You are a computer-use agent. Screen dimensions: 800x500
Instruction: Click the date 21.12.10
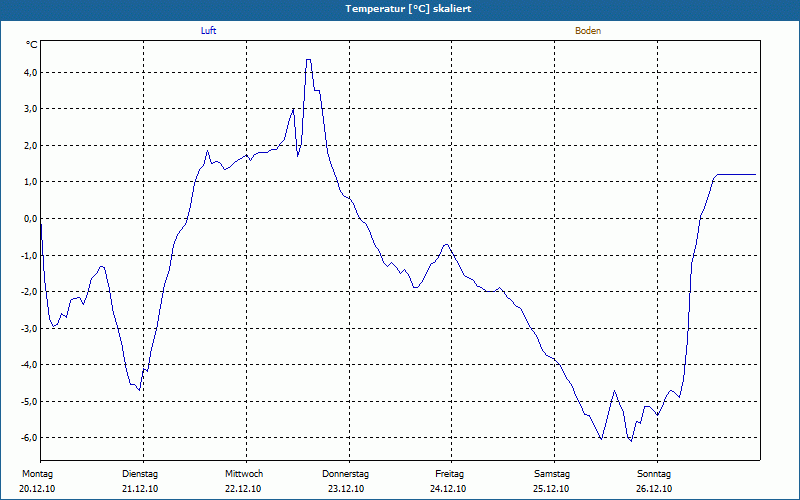(140, 489)
